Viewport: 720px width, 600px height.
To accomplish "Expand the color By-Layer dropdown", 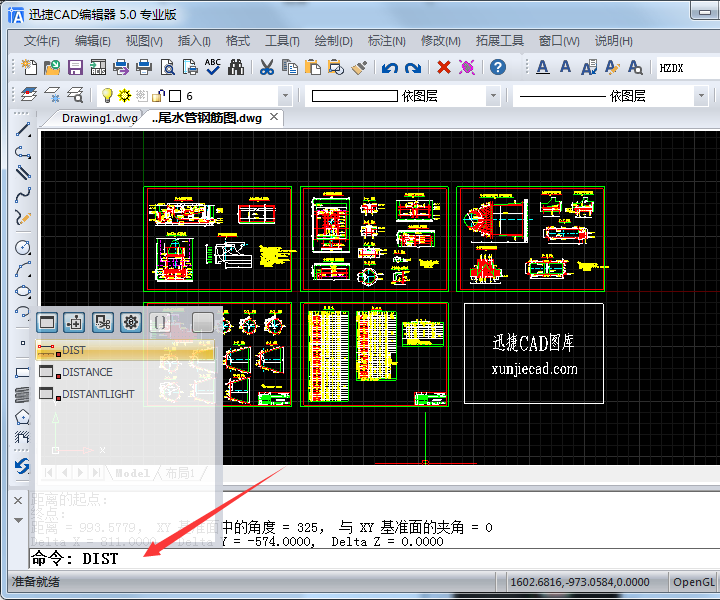I will pyautogui.click(x=493, y=96).
